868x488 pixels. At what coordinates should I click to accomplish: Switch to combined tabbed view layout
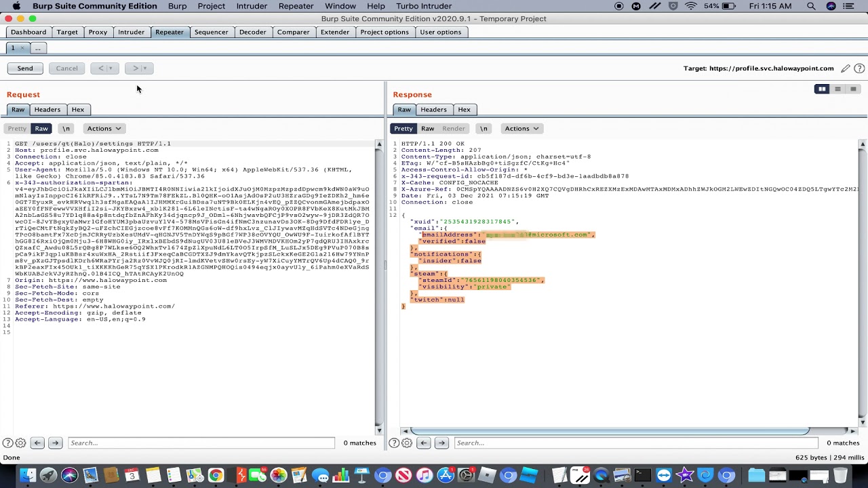click(x=853, y=89)
